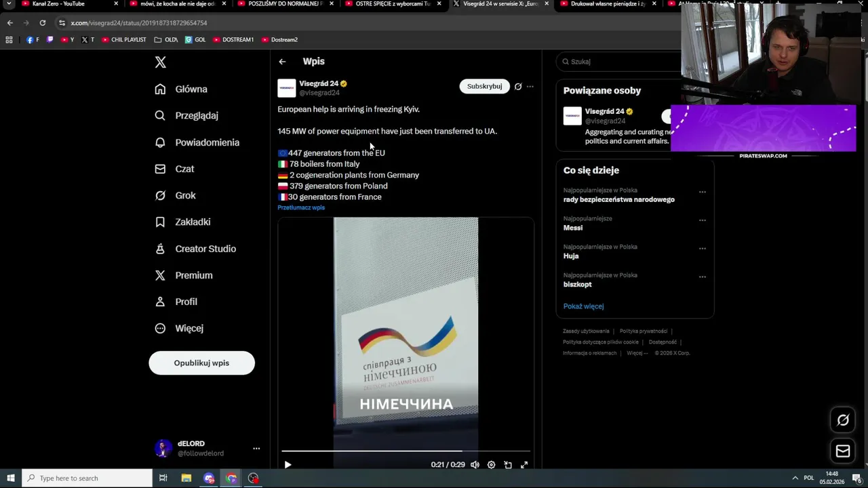
Task: Open floating messages envelope button
Action: 843,451
